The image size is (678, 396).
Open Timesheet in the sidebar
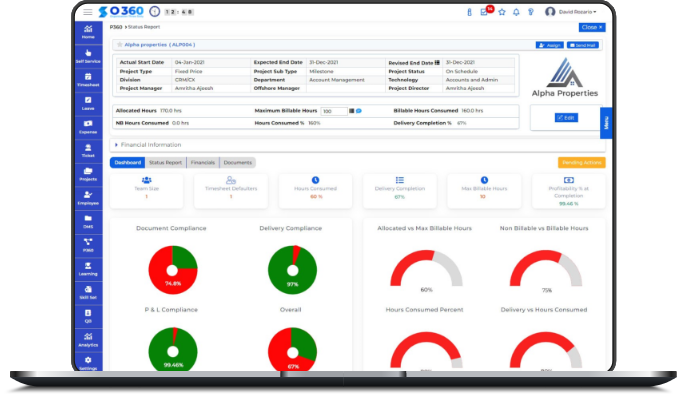click(x=88, y=80)
